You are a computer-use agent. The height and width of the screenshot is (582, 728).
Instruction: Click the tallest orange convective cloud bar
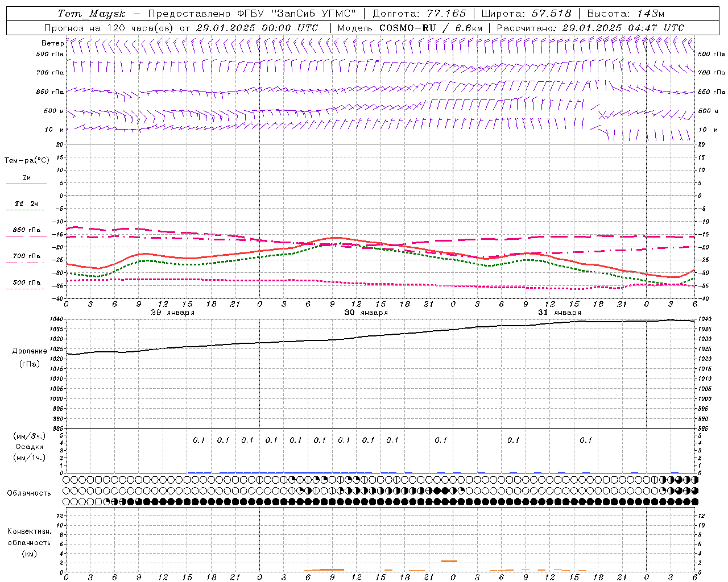[449, 562]
